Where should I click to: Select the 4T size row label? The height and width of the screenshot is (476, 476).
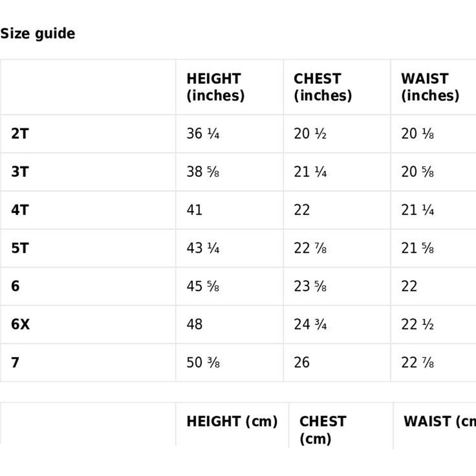(x=20, y=210)
